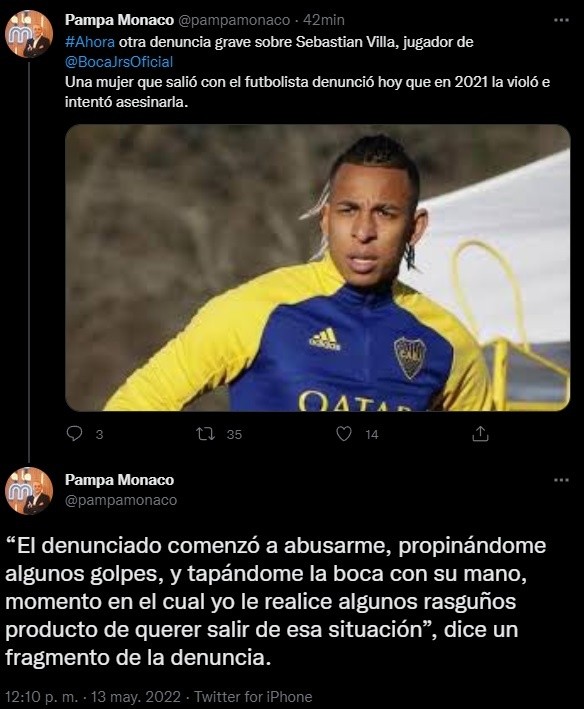Click the 12:10 p. m. 13 may. 2022 timestamp
Image resolution: width=584 pixels, height=709 pixels.
[93, 696]
